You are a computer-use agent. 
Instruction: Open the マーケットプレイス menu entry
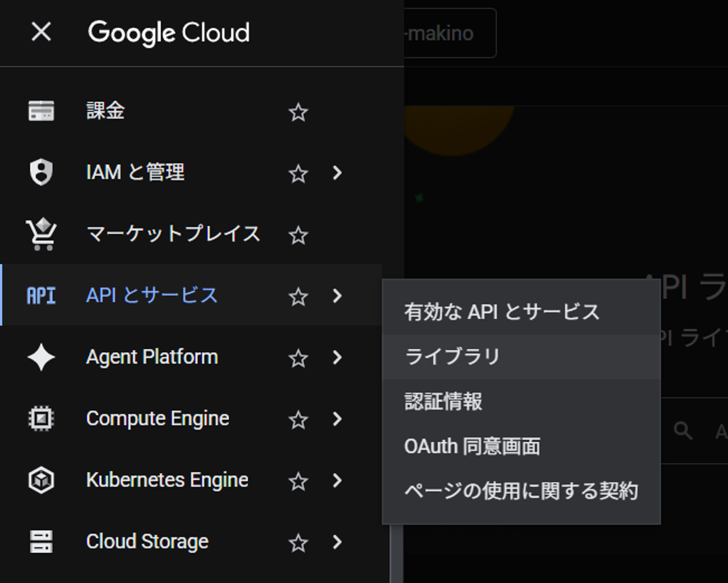click(191, 234)
